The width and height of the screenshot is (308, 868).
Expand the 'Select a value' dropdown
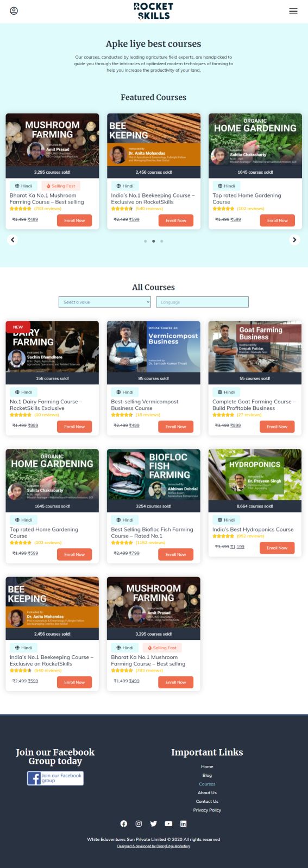[105, 302]
